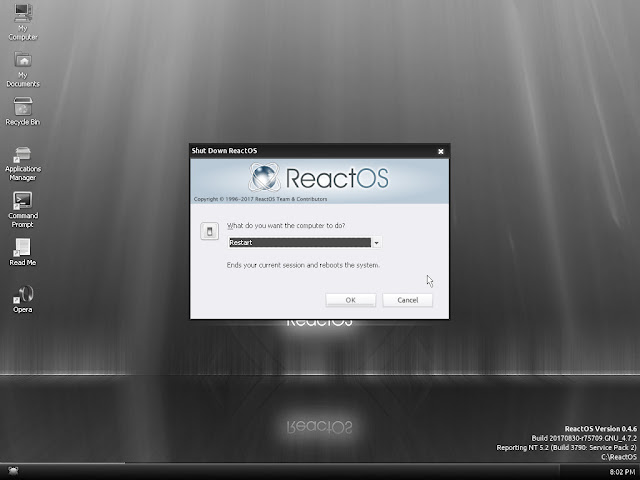This screenshot has width=640, height=480.
Task: Click the 8:02 PM taskbar clock
Action: tap(622, 472)
